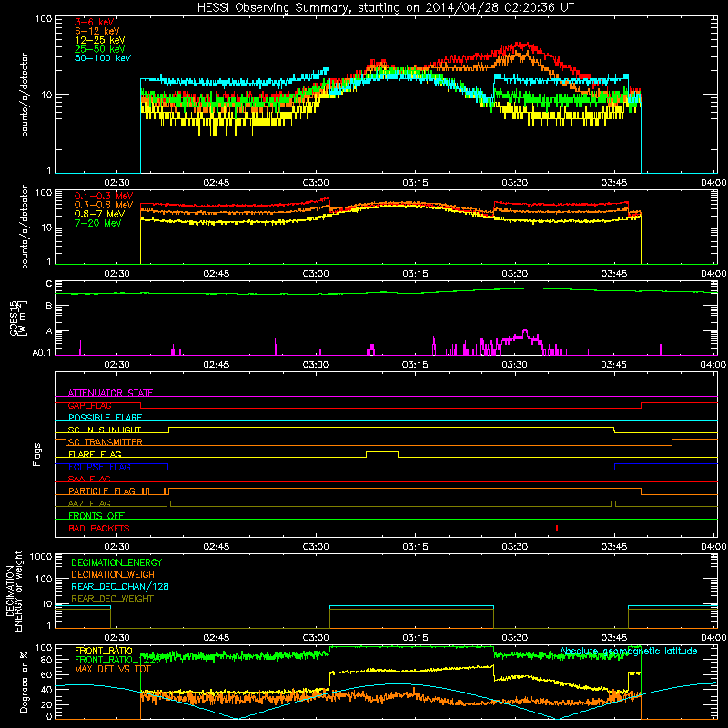Click the 0.1-0.3 MeV legend entry
The height and width of the screenshot is (728, 728).
(104, 196)
